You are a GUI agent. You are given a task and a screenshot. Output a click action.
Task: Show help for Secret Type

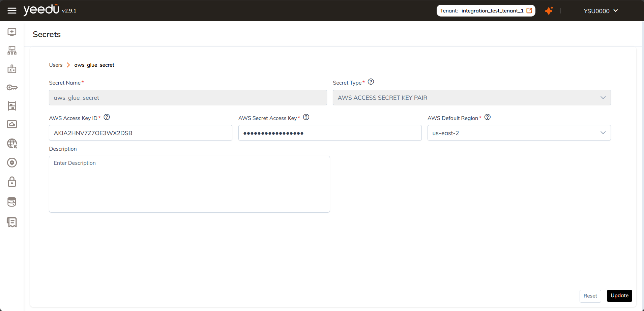click(371, 82)
